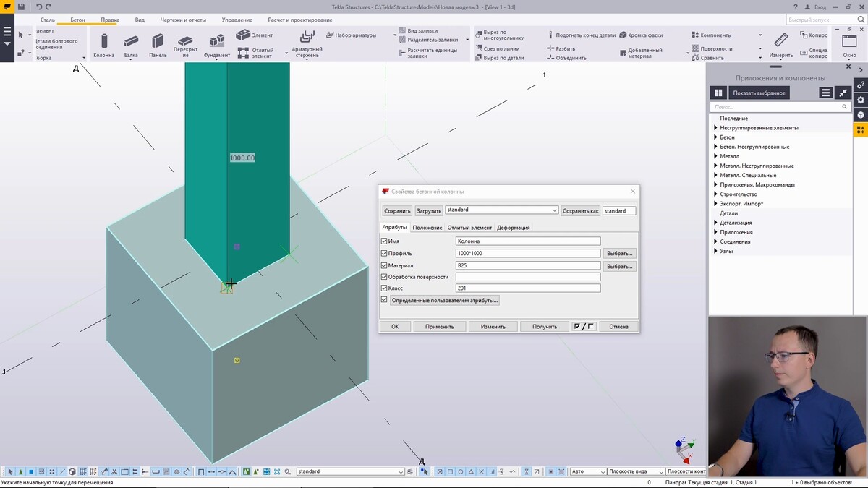Click the undo icon in title bar
The height and width of the screenshot is (488, 868).
(39, 7)
